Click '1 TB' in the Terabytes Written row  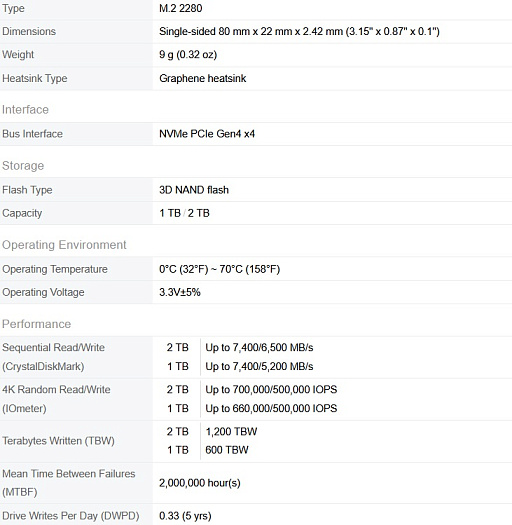[x=177, y=450]
